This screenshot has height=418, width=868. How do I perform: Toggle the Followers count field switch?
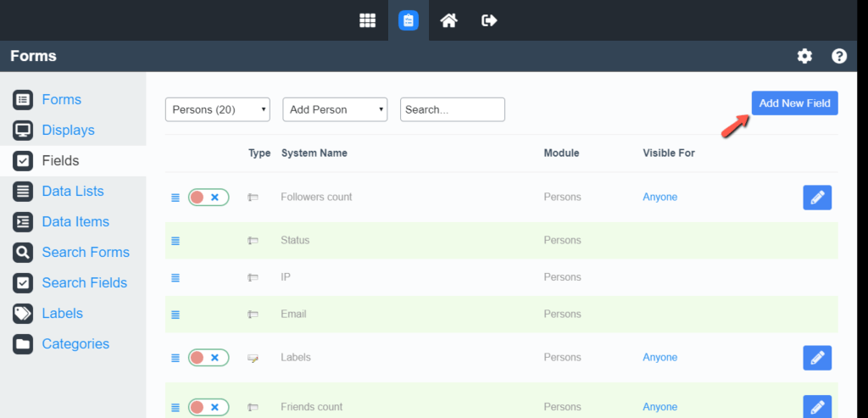[x=209, y=197]
